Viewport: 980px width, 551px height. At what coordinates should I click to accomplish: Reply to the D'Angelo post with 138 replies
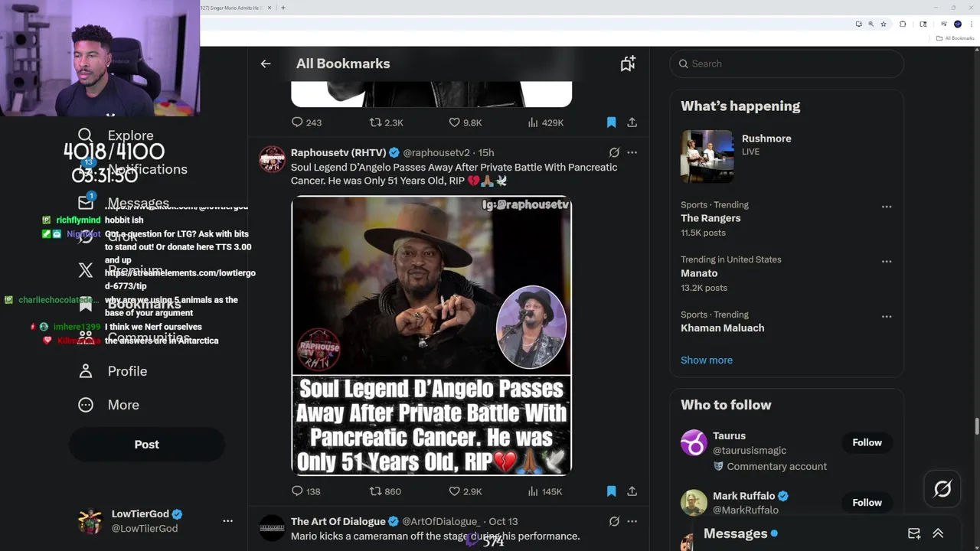pyautogui.click(x=306, y=491)
